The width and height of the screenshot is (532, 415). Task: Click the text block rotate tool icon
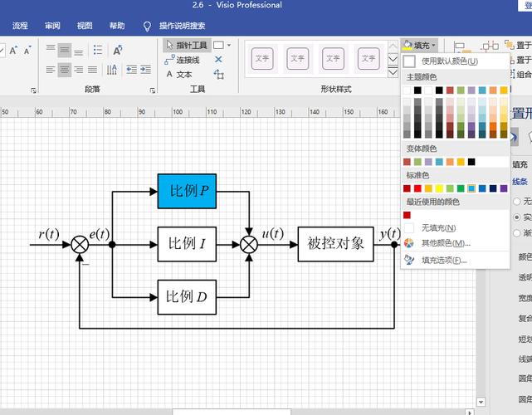point(219,75)
